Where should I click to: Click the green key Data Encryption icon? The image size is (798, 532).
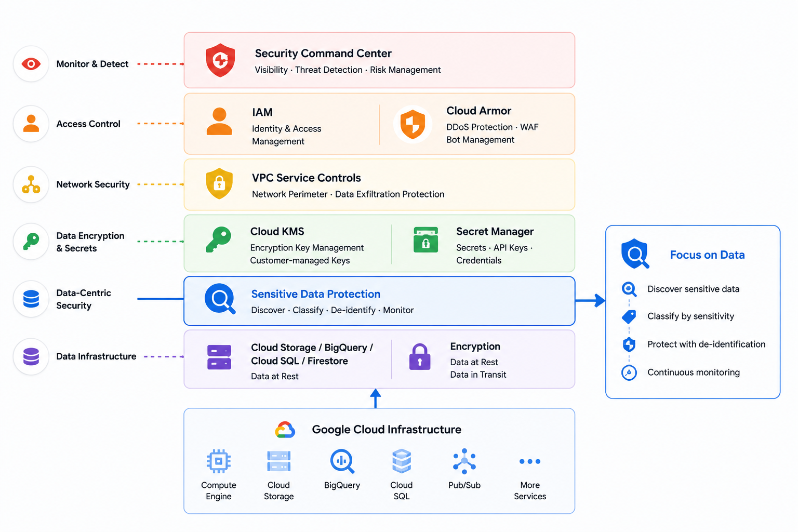tap(31, 242)
